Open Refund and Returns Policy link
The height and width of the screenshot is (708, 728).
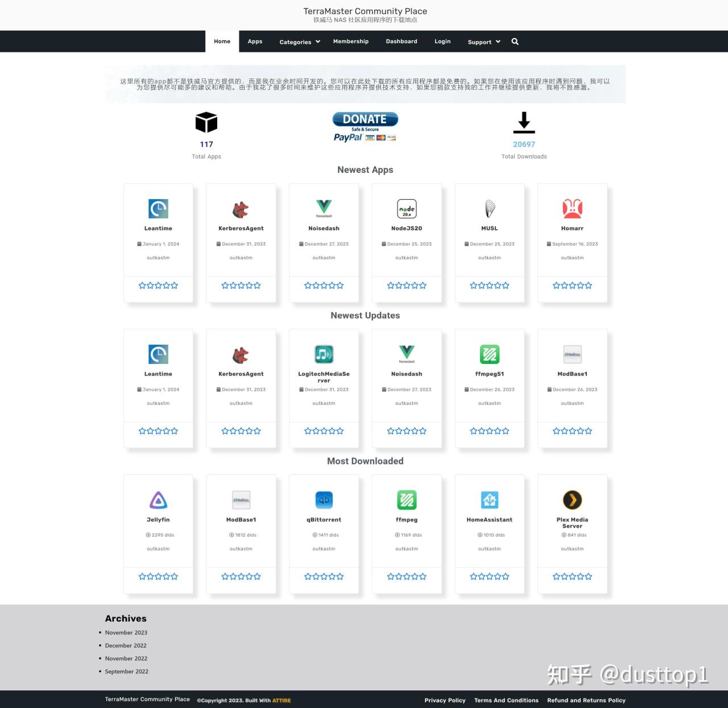click(x=586, y=701)
